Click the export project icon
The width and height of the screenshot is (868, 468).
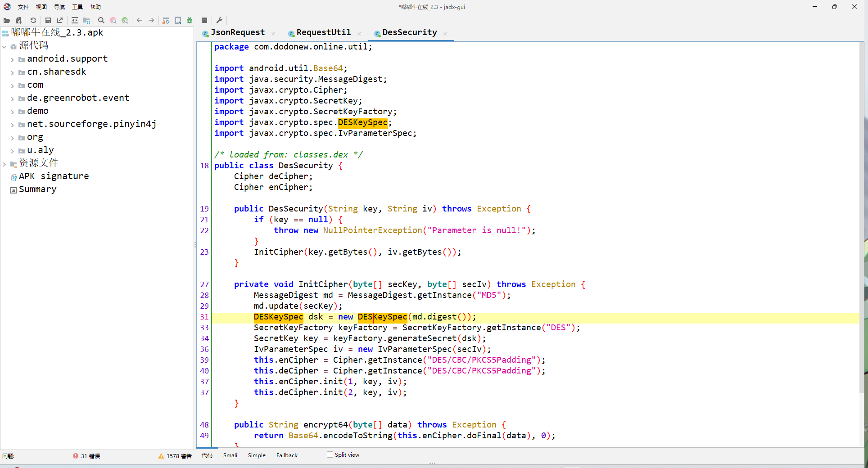tap(60, 20)
